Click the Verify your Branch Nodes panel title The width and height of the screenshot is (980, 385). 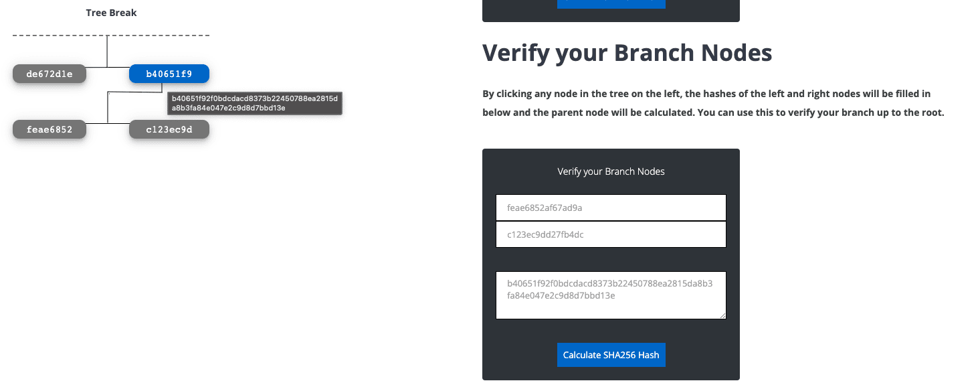(x=611, y=171)
